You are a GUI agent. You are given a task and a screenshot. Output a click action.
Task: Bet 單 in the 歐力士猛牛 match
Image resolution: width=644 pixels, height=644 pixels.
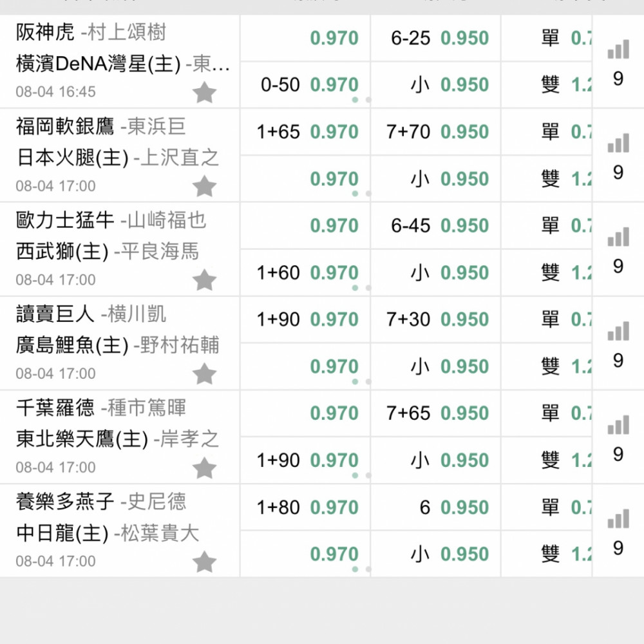pyautogui.click(x=547, y=226)
